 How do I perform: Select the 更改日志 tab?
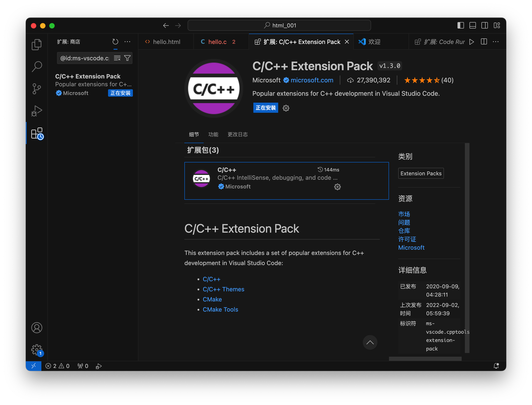237,134
